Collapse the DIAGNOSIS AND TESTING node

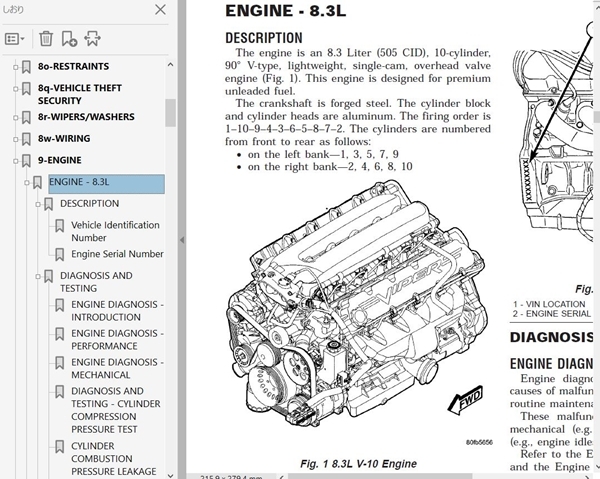click(38, 276)
